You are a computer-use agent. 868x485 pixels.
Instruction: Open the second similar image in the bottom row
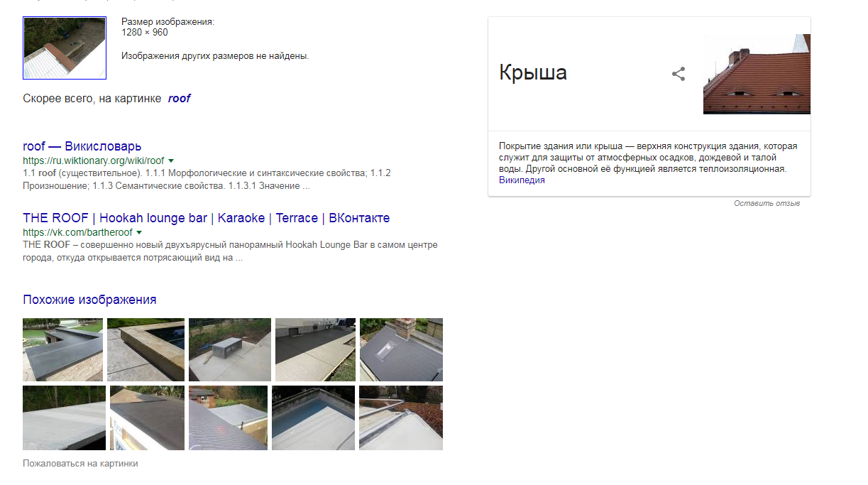click(147, 418)
